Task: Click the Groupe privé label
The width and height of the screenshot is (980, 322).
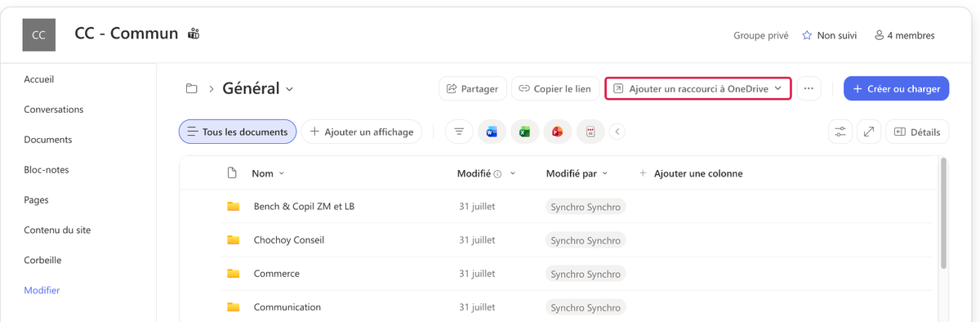Action: [x=761, y=35]
